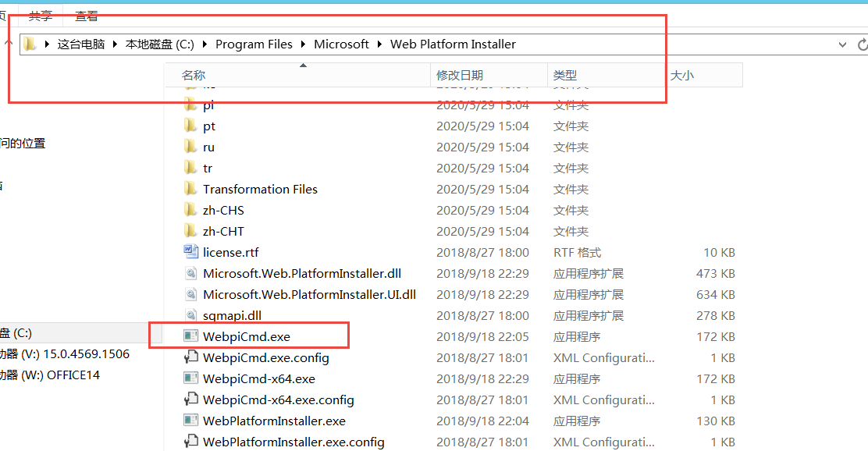Click the WebpiCmd.exe application icon
Viewport: 868px width, 451px height.
pos(190,336)
